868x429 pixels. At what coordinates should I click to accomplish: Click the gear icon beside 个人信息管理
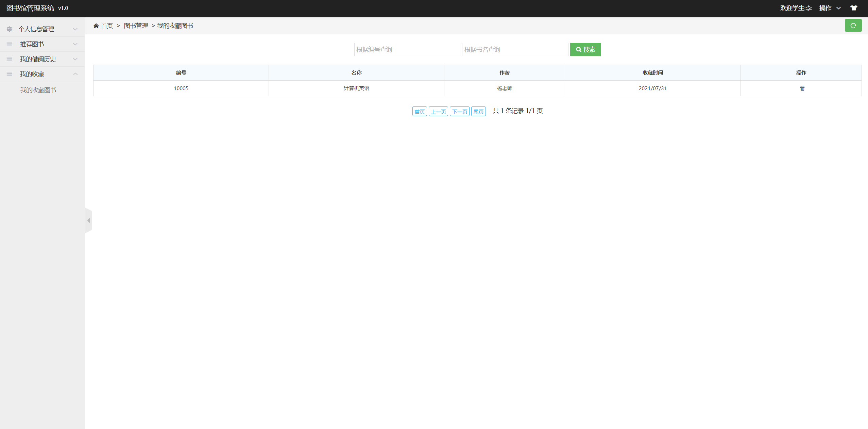tap(10, 29)
